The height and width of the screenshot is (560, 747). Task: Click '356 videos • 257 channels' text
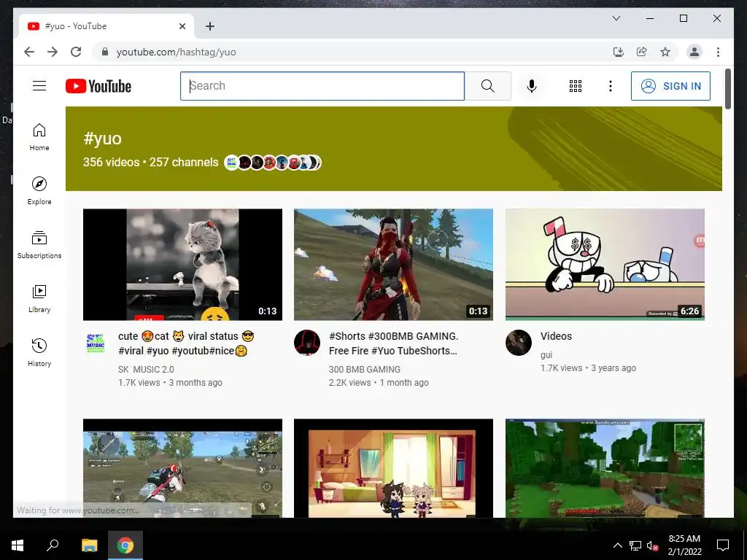click(x=150, y=162)
